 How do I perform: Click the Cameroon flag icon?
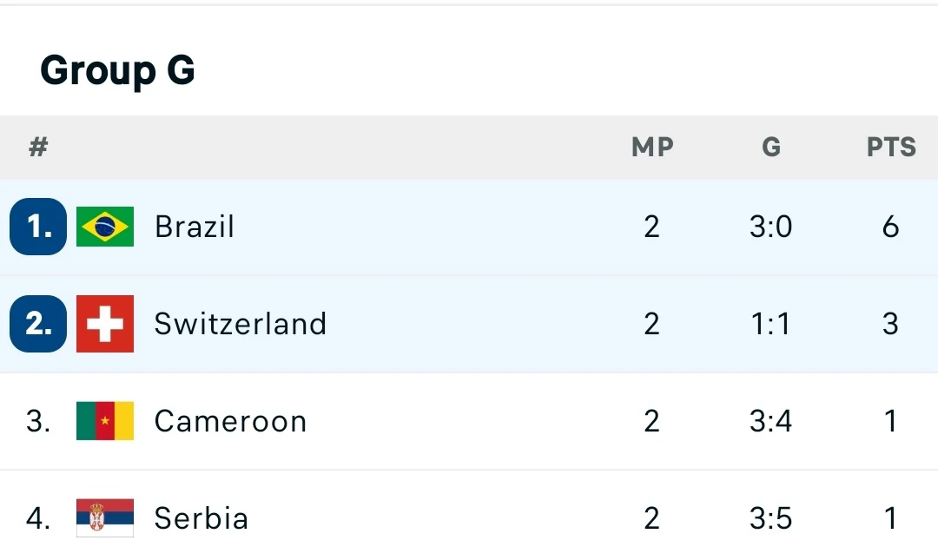click(105, 421)
